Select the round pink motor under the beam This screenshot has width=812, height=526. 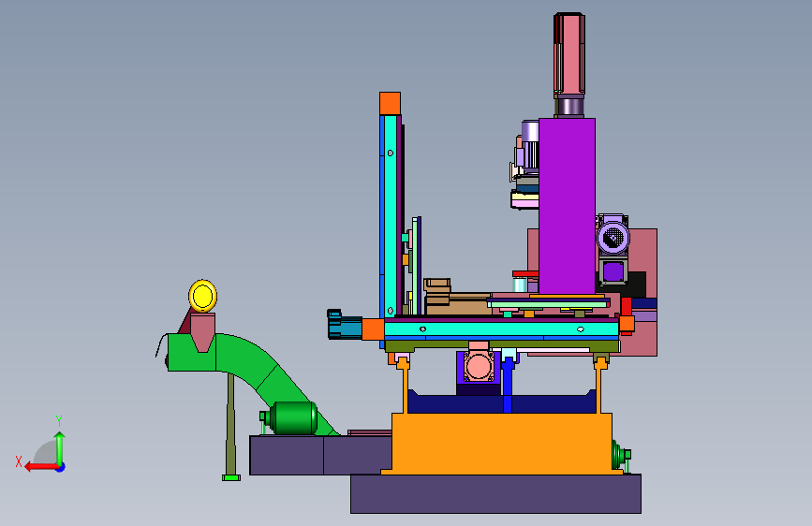478,366
